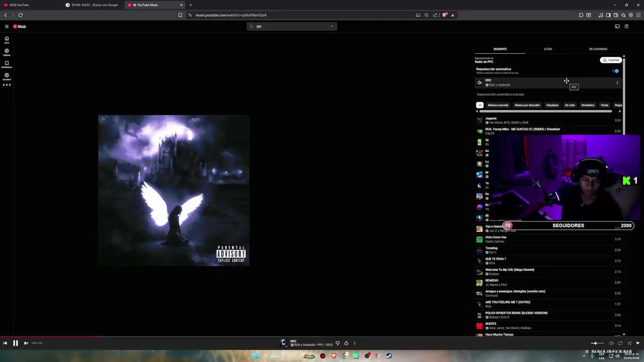Open Explorar in the sidebar
This screenshot has height=362, width=644.
point(7,52)
